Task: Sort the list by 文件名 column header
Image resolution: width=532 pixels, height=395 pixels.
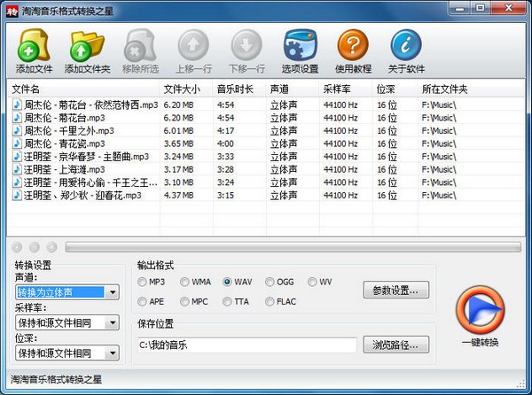Action: click(84, 89)
